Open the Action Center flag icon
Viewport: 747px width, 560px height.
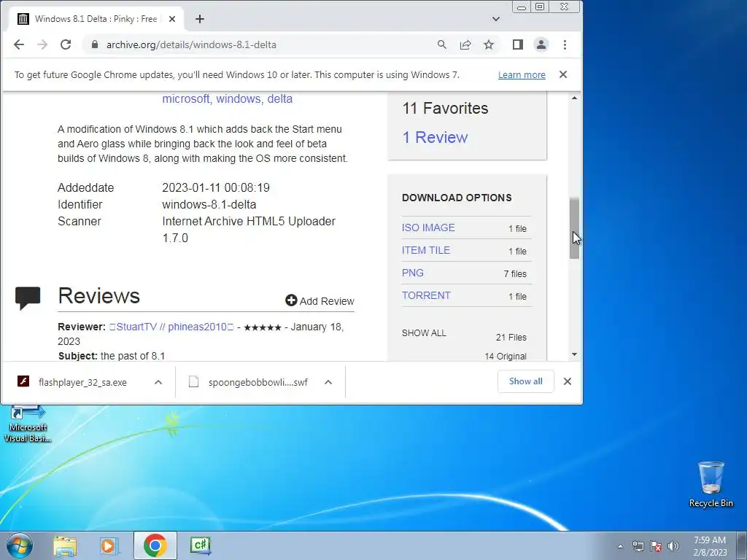(x=656, y=546)
